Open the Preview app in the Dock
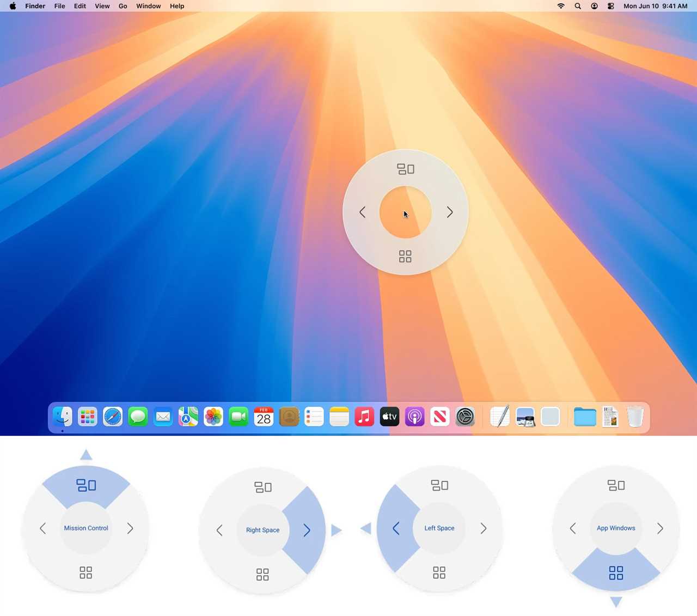Screen dimensions: 697x616 point(525,417)
